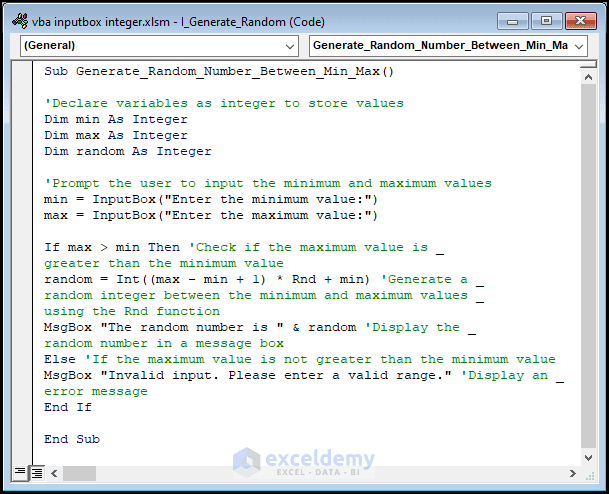Click the line 'Dim max As Integer'
The image size is (609, 494).
click(116, 135)
